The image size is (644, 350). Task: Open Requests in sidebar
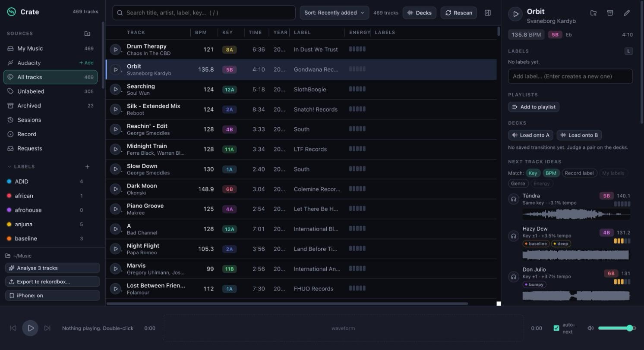click(x=51, y=148)
